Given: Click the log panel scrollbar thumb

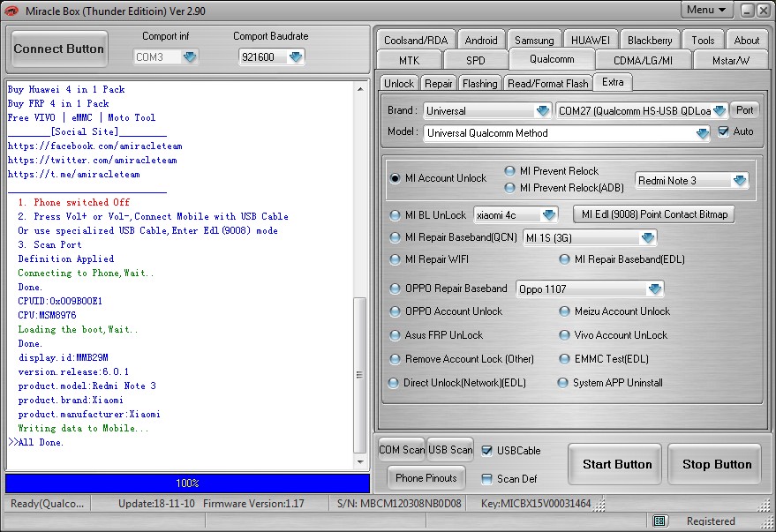Looking at the screenshot, I should point(360,375).
